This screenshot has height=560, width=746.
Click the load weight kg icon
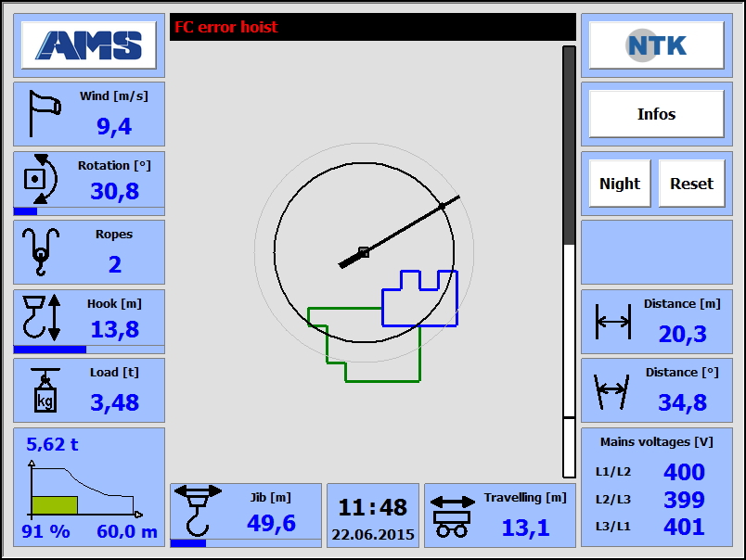pos(44,390)
